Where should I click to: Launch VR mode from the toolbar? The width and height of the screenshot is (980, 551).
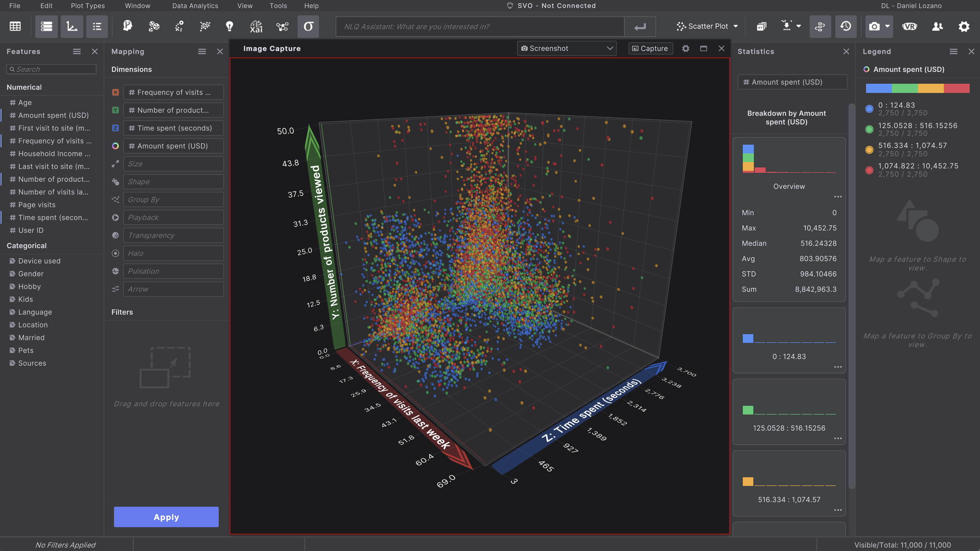[x=910, y=27]
